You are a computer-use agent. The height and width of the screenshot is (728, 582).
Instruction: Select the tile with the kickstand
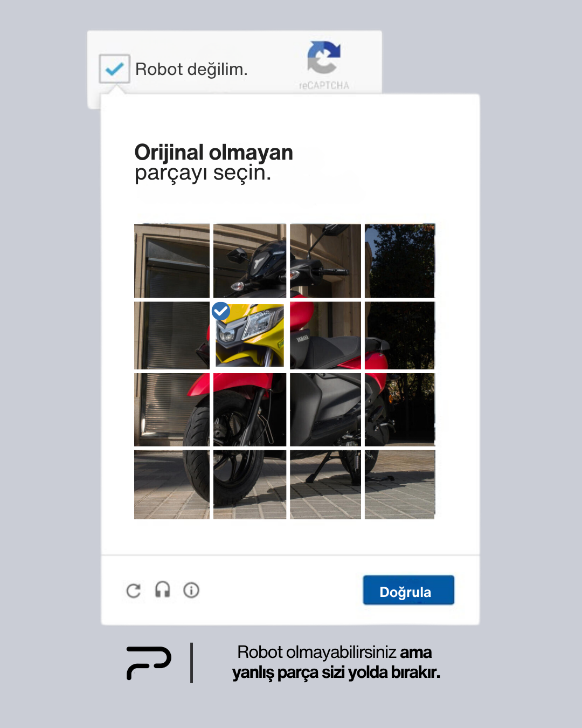pyautogui.click(x=325, y=484)
